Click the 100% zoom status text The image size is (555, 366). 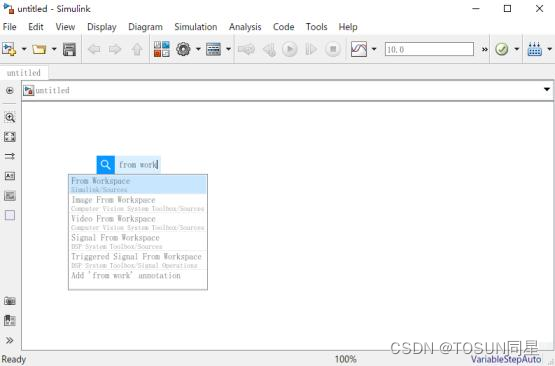(x=345, y=359)
